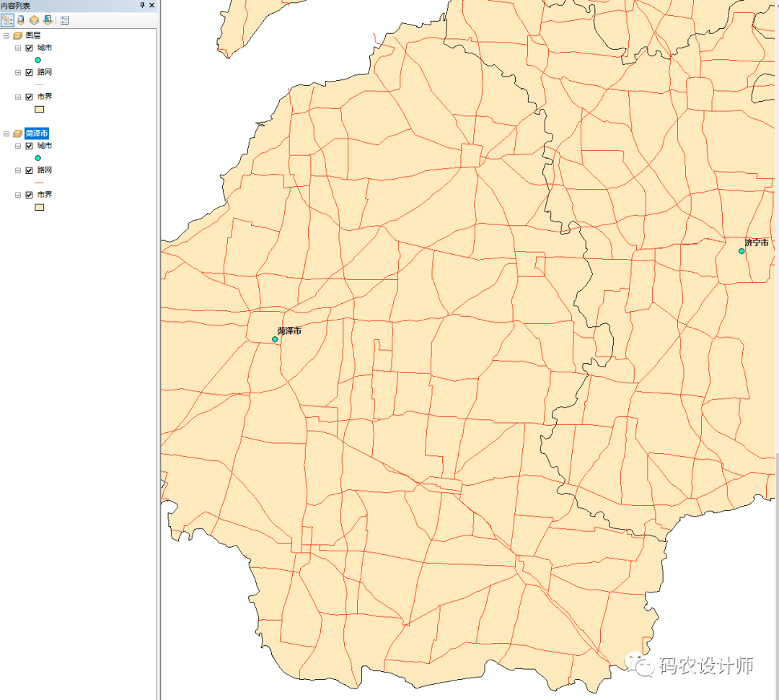Toggle 路网 layer visibility under 菏泽市 frame
Image resolution: width=779 pixels, height=700 pixels.
coord(29,170)
